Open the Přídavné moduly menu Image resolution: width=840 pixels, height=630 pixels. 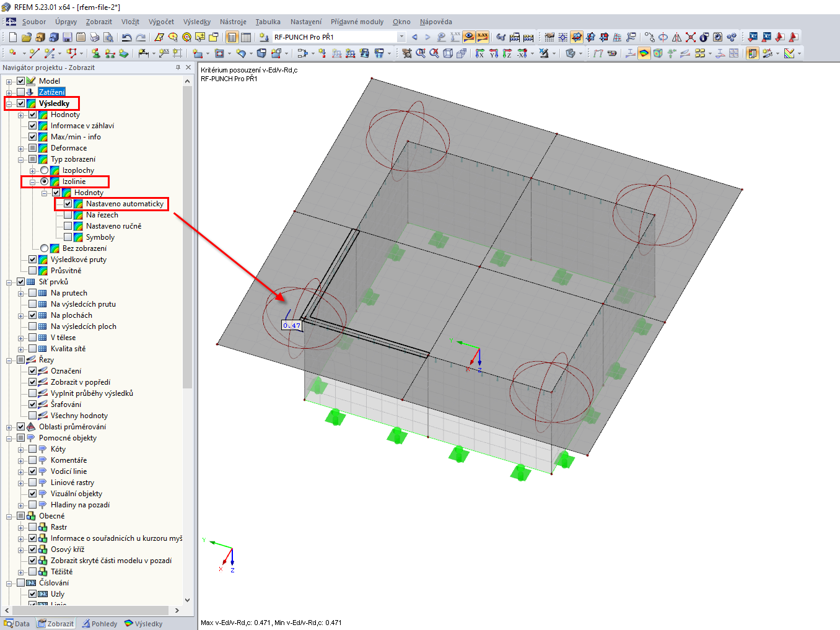pyautogui.click(x=357, y=22)
